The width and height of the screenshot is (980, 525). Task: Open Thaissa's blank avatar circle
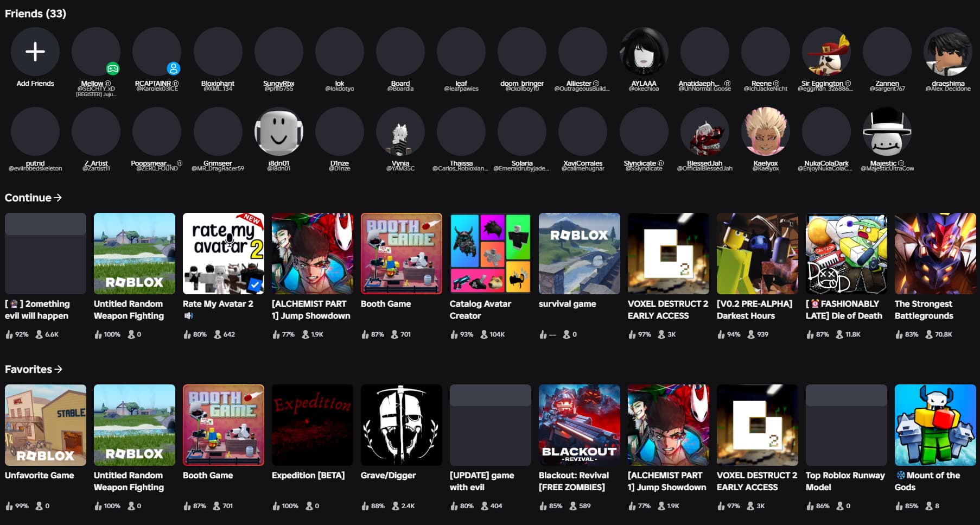(461, 131)
